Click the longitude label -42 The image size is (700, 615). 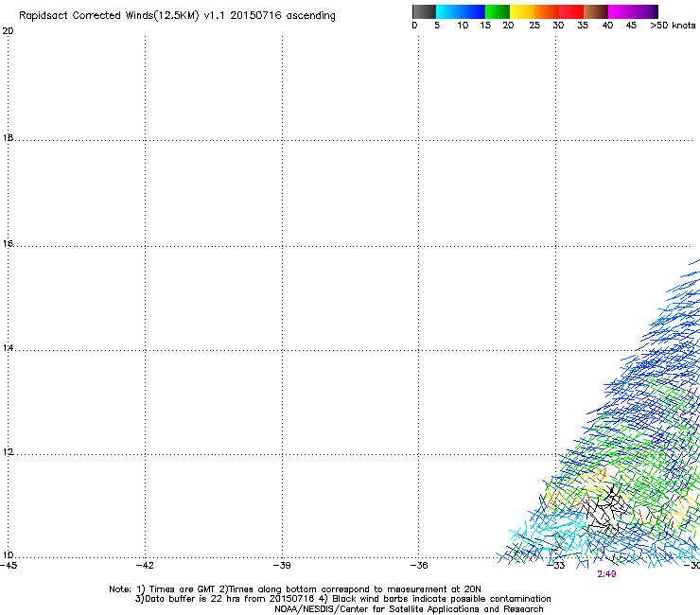point(145,566)
